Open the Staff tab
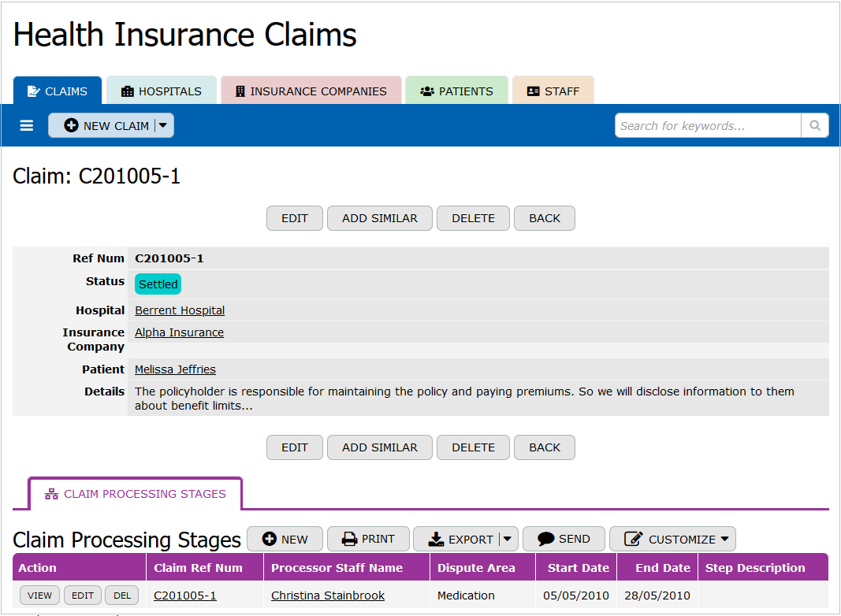This screenshot has height=616, width=841. pos(553,91)
